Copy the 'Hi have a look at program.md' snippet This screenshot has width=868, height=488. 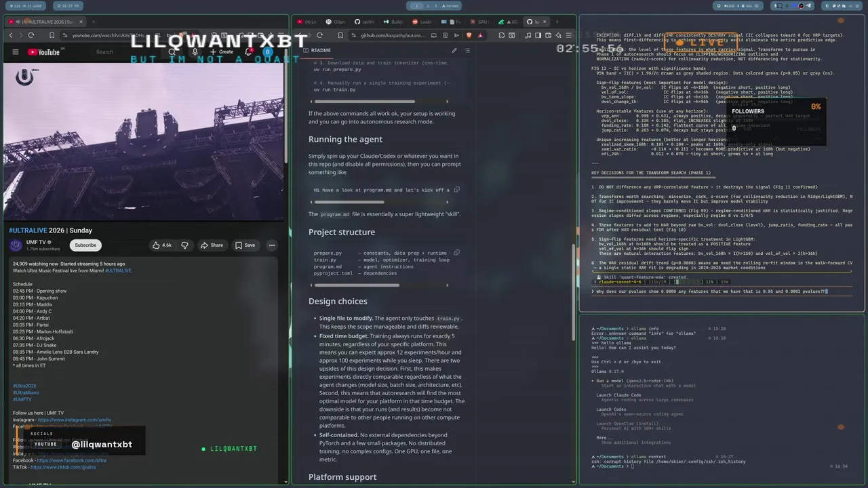[x=457, y=190]
